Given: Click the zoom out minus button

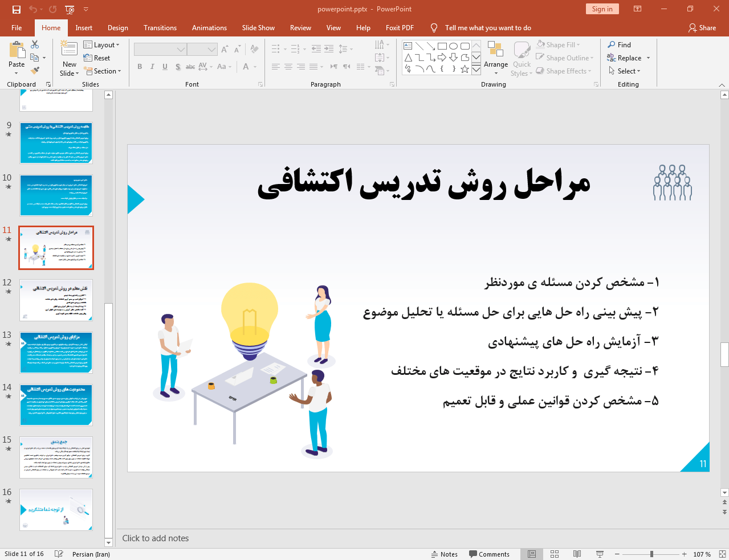Looking at the screenshot, I should point(617,554).
